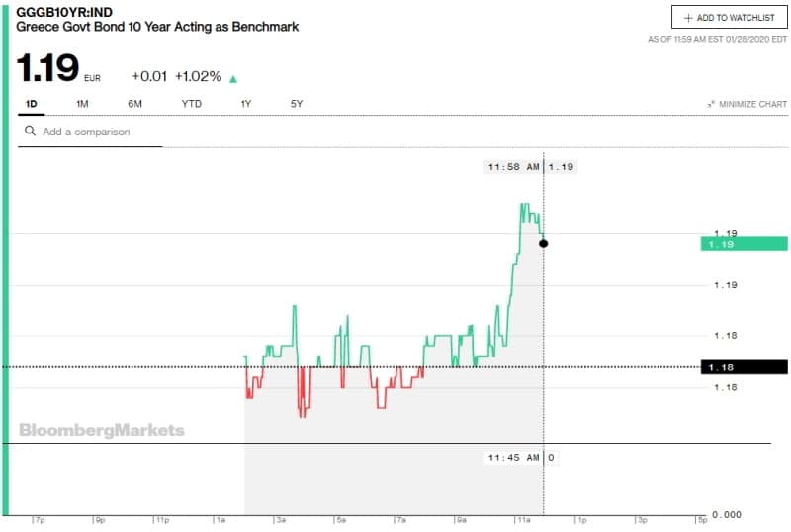Click the plus icon in Add to Watchlist
791x532 pixels.
coord(688,18)
